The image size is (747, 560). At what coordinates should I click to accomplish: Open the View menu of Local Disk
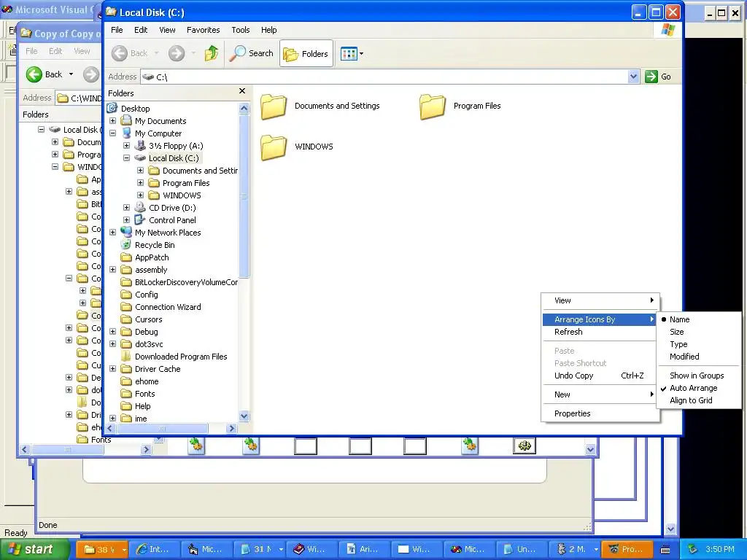[x=167, y=30]
